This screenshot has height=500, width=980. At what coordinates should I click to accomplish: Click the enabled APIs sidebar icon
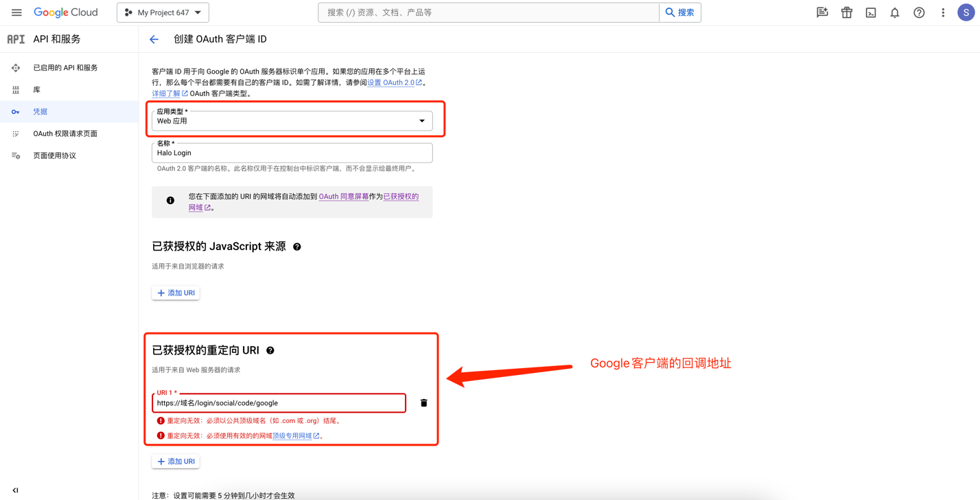coord(16,68)
